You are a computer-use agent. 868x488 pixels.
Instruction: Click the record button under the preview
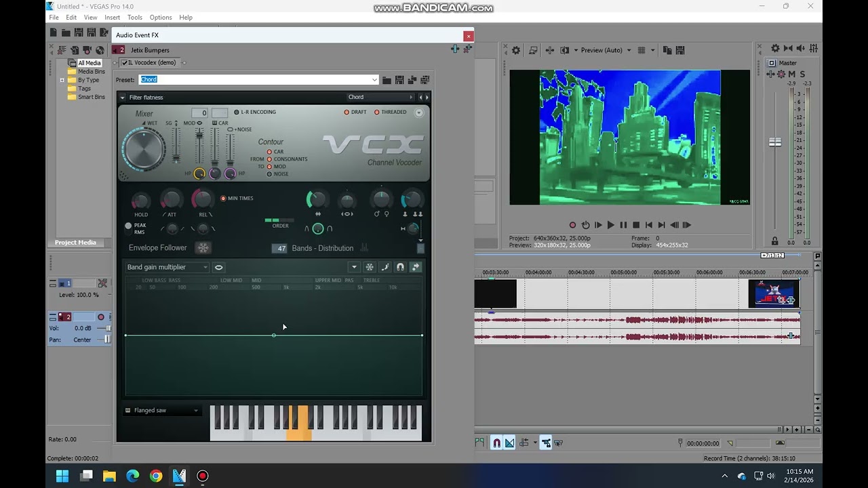point(572,225)
